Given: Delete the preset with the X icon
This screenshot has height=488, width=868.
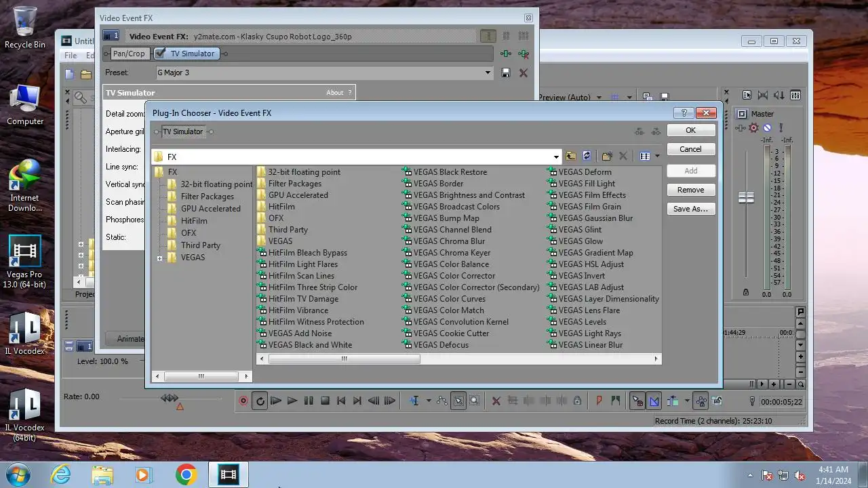Looking at the screenshot, I should (x=523, y=73).
